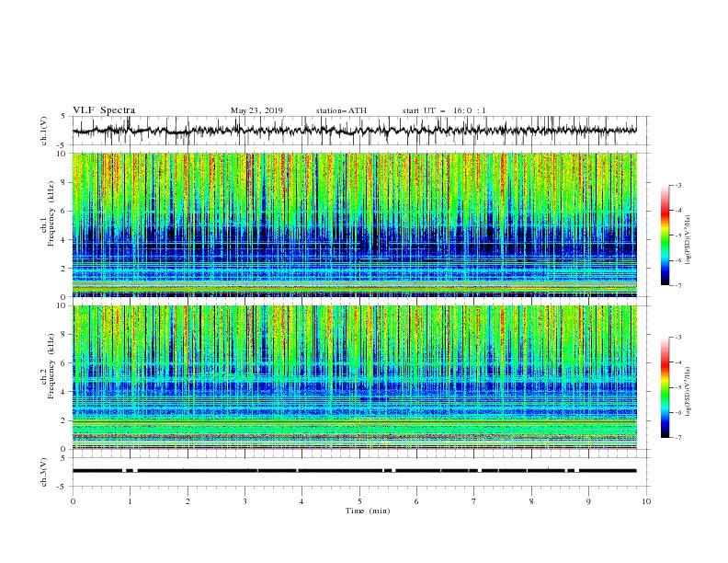Select the ch.1 "Frequency (kHz)" axis label
This screenshot has height=563, width=728.
(51, 214)
